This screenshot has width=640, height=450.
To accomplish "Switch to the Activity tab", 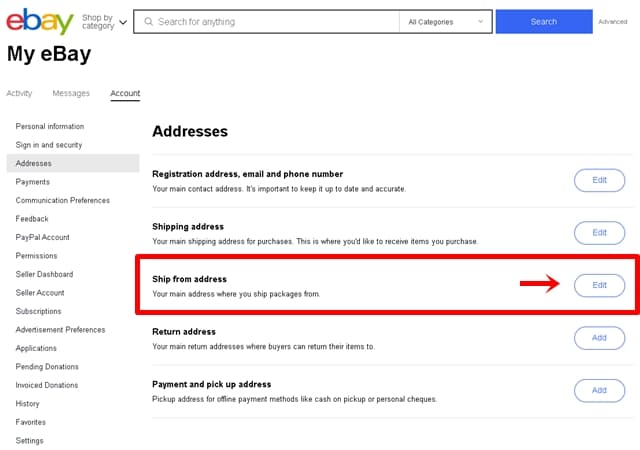I will pyautogui.click(x=19, y=93).
